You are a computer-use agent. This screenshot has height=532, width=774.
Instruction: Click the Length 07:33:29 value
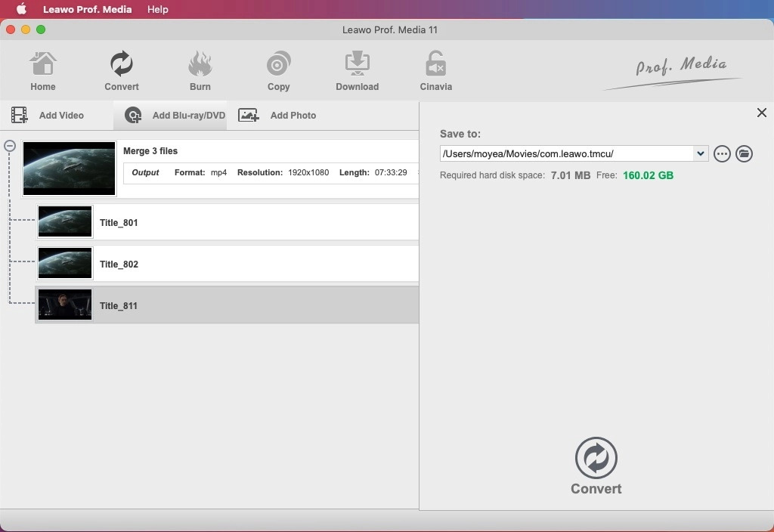tap(391, 172)
